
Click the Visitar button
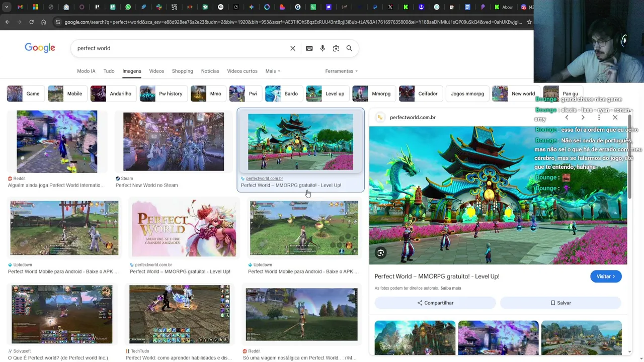tap(606, 277)
